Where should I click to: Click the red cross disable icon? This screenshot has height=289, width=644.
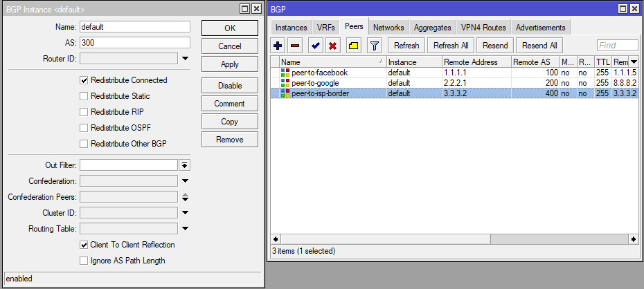(x=332, y=46)
